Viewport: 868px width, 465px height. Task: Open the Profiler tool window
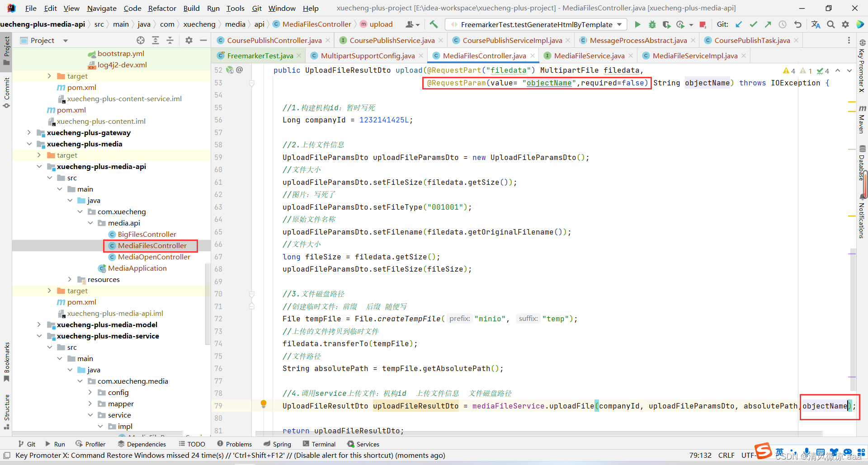[90, 444]
